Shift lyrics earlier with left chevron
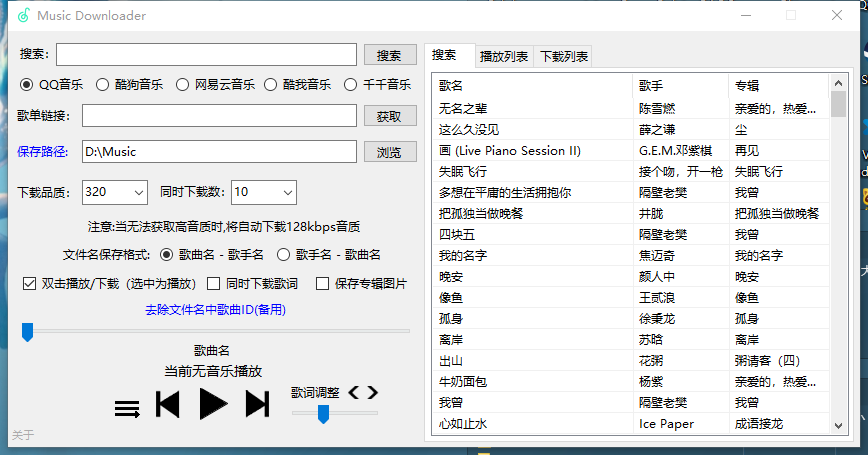 pos(354,392)
